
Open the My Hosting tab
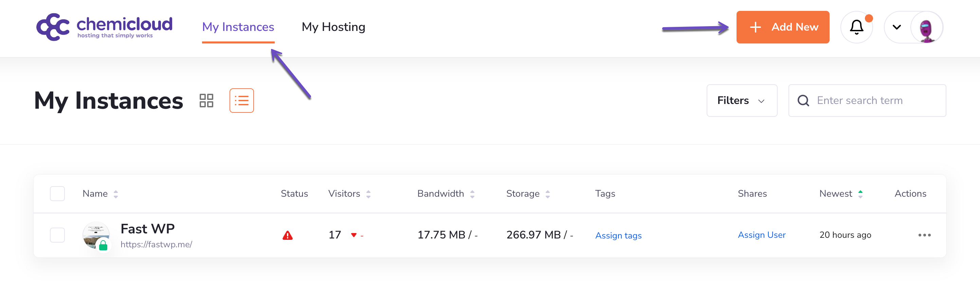(333, 26)
